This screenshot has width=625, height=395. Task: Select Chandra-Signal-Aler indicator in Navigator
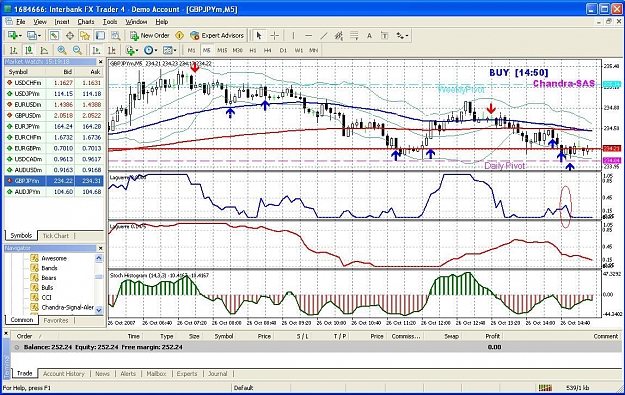click(67, 307)
